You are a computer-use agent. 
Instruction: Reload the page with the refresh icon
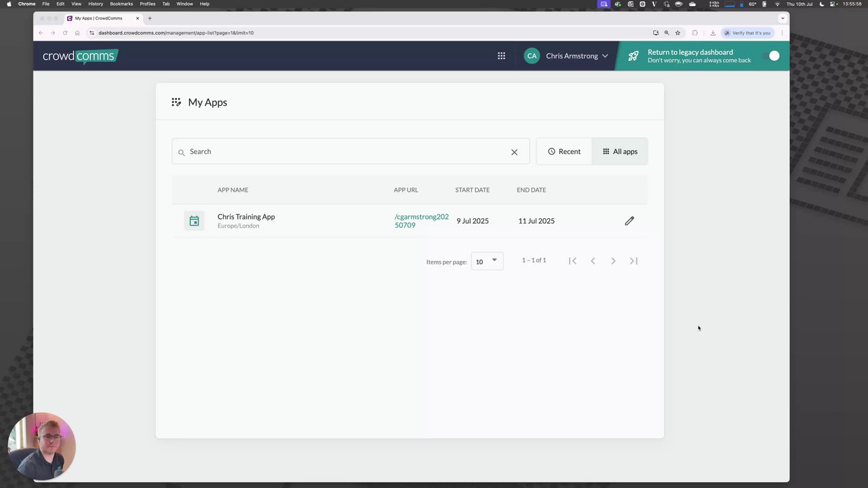65,33
